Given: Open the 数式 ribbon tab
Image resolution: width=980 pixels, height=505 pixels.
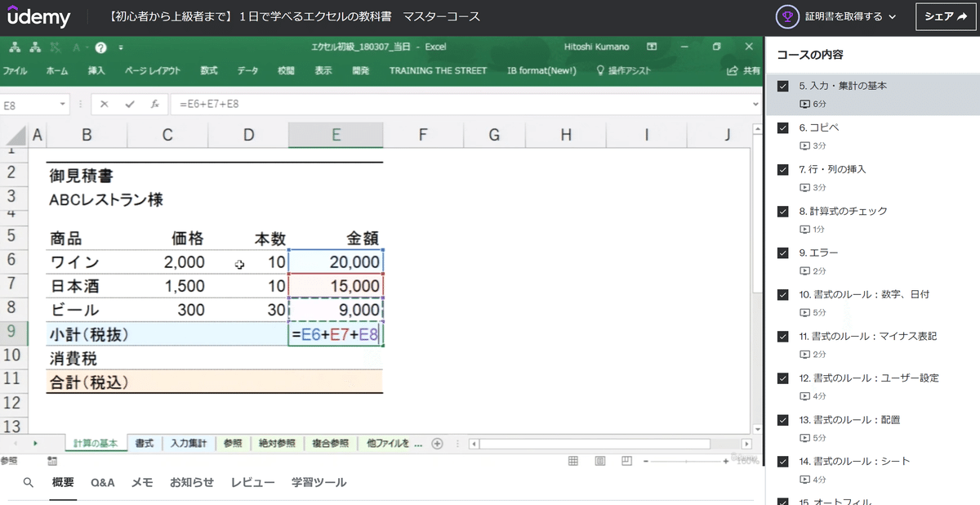Looking at the screenshot, I should pos(209,70).
